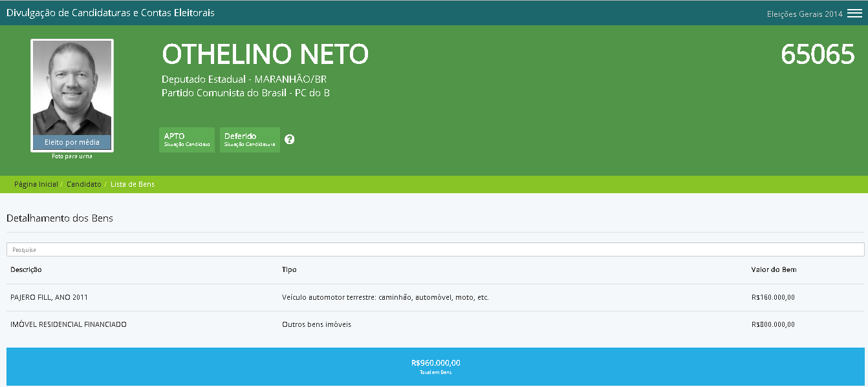
Task: Click the OTHELINO NETO name heading
Action: 265,54
